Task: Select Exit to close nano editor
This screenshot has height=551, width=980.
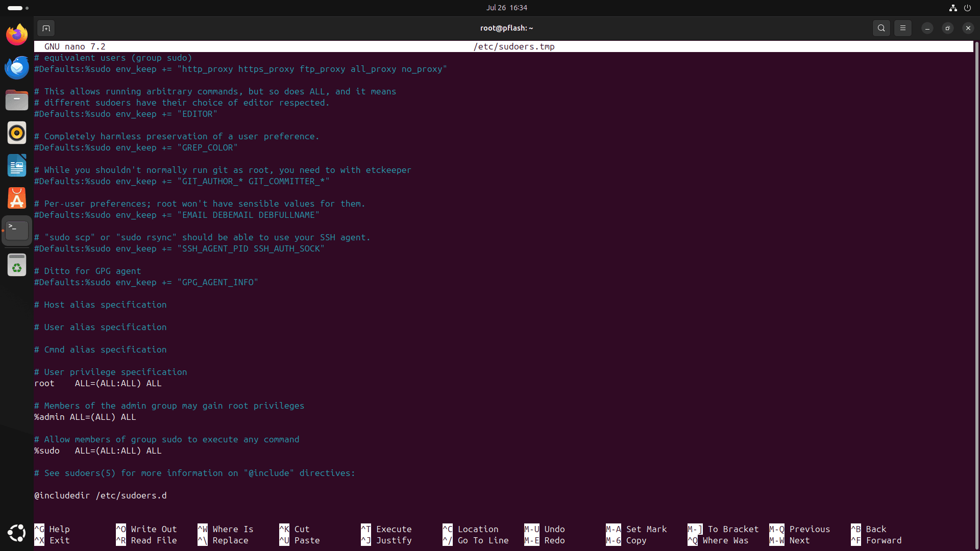Action: point(59,540)
